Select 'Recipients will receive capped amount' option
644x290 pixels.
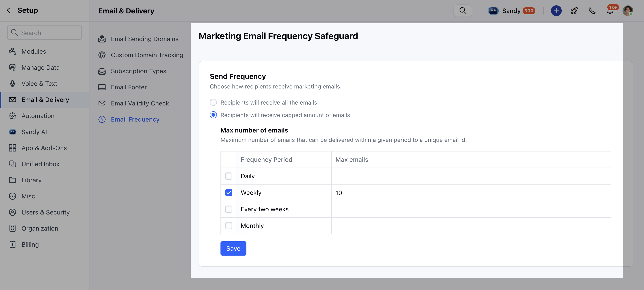coord(213,115)
